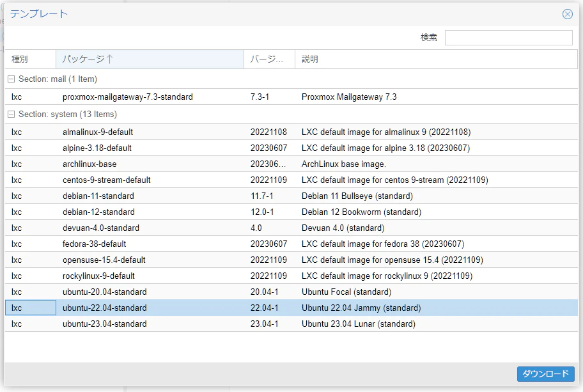Viewport: 583px width, 392px height.
Task: Select ubuntu-23.04-standard package
Action: coord(104,324)
